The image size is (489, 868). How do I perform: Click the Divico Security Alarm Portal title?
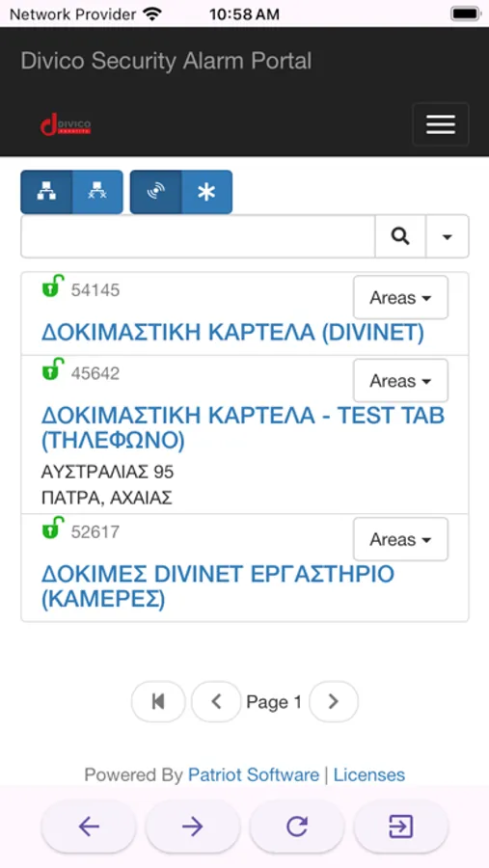pyautogui.click(x=166, y=61)
